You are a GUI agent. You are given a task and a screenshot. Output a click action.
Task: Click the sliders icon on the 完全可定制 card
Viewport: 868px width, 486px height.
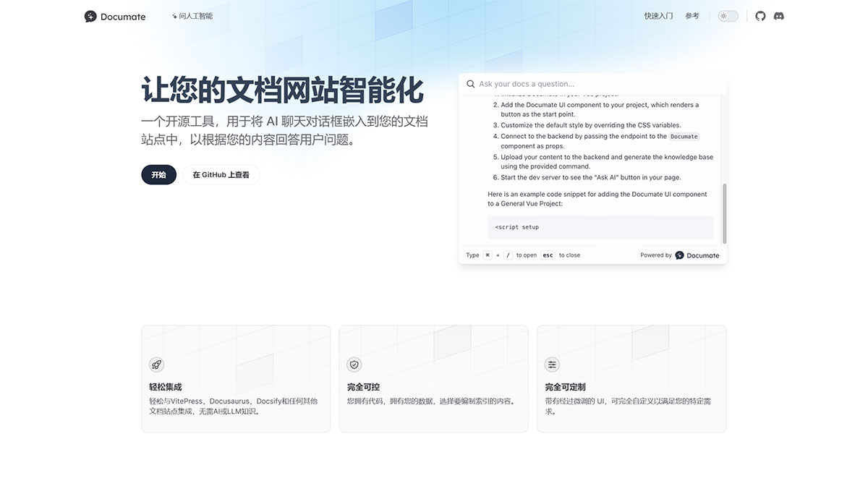(x=552, y=364)
